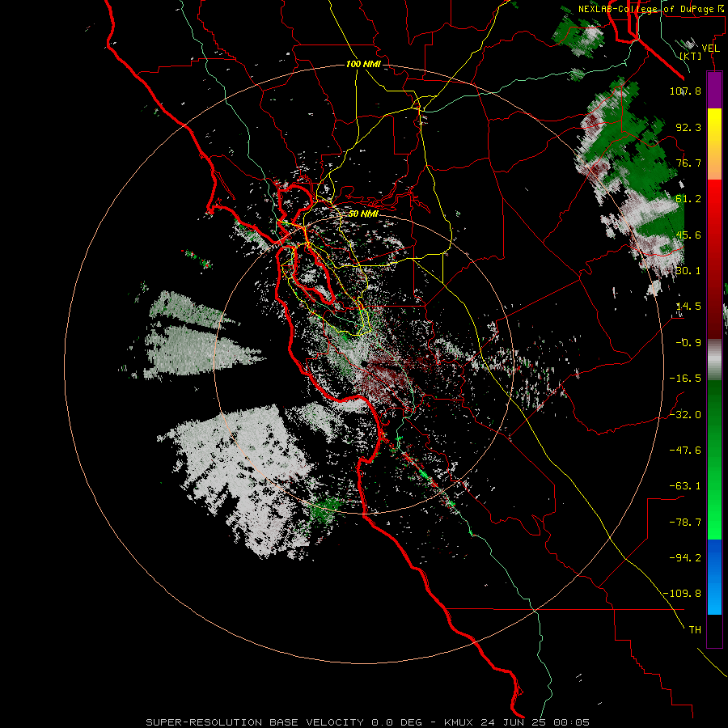Select the yellow-orange segment of the velocity color bar

pos(714,144)
